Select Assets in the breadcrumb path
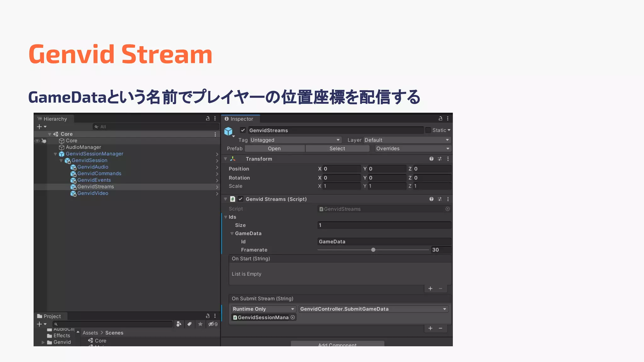This screenshot has height=362, width=644. click(90, 333)
